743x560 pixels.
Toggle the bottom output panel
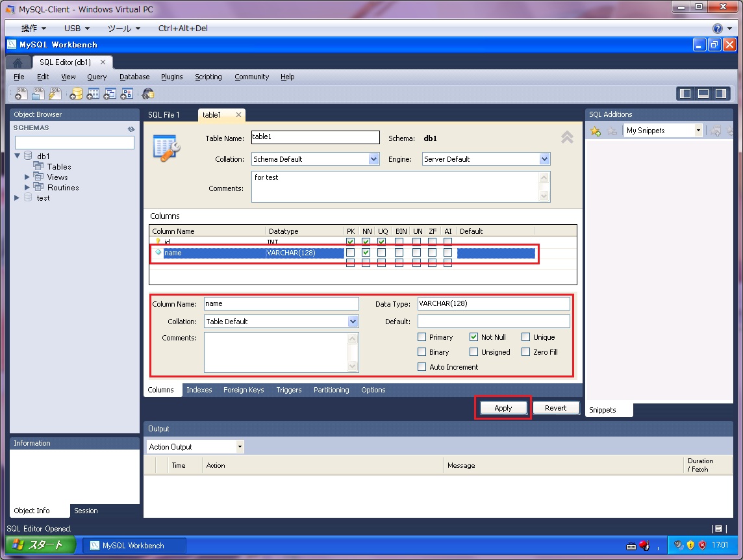[x=703, y=94]
